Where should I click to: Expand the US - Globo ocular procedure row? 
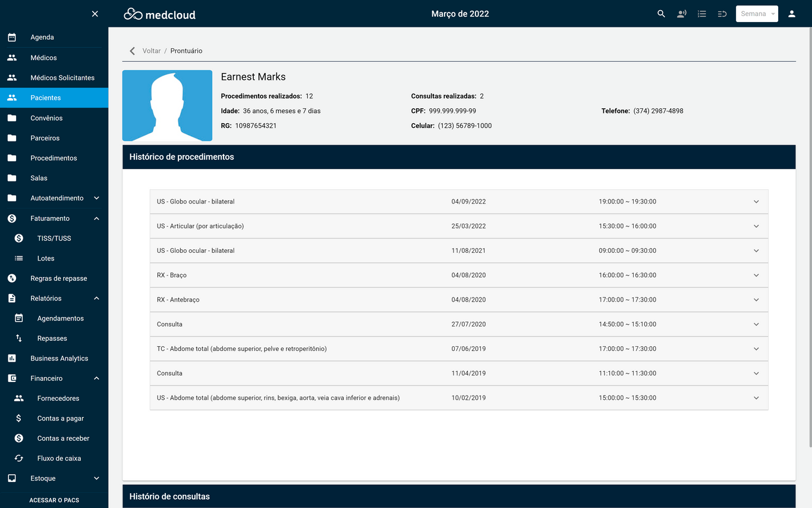pos(756,201)
